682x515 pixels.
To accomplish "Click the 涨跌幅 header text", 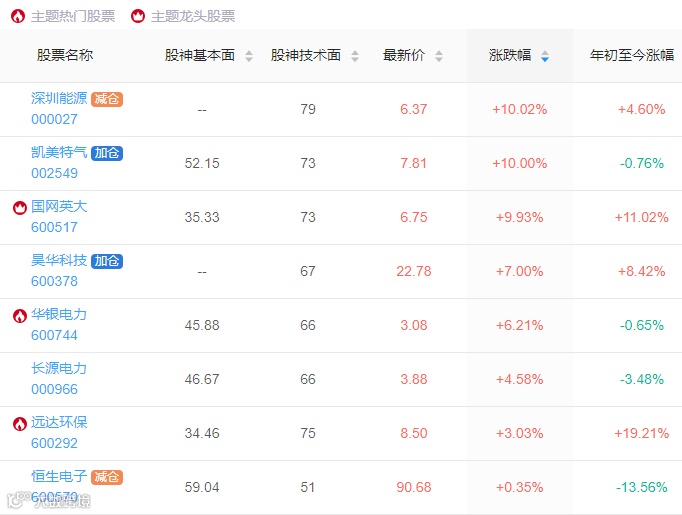I will click(510, 55).
